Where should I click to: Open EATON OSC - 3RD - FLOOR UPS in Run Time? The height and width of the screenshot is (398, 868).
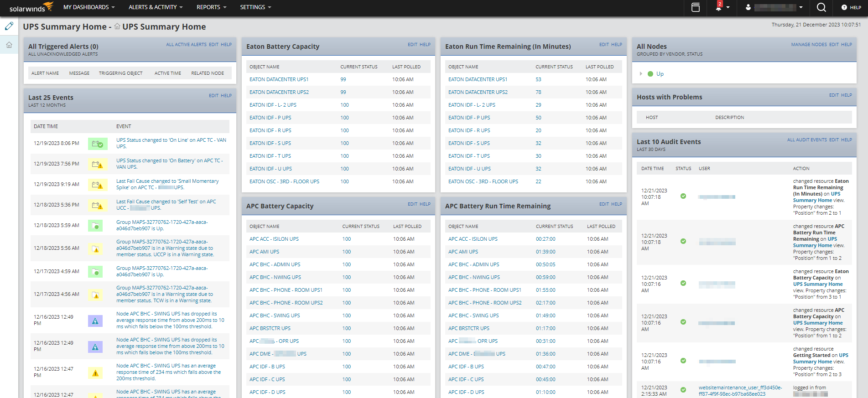483,181
